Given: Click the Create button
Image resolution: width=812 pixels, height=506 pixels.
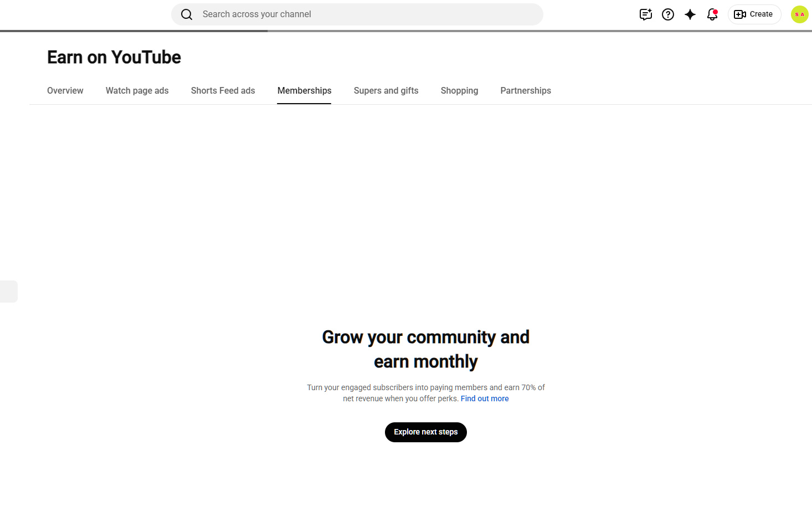Looking at the screenshot, I should point(754,14).
